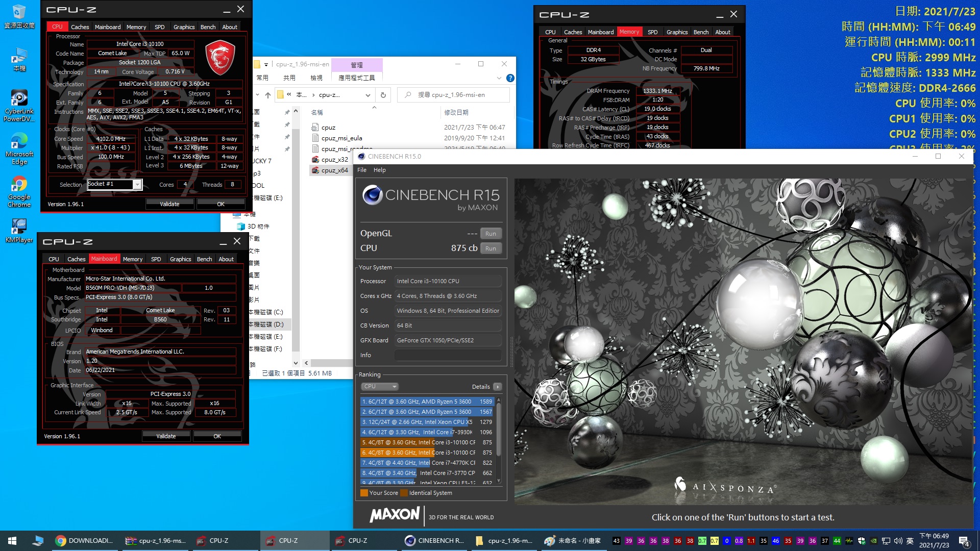Click the NVIDIA tray icon
This screenshot has width=980, height=551.
click(x=874, y=541)
